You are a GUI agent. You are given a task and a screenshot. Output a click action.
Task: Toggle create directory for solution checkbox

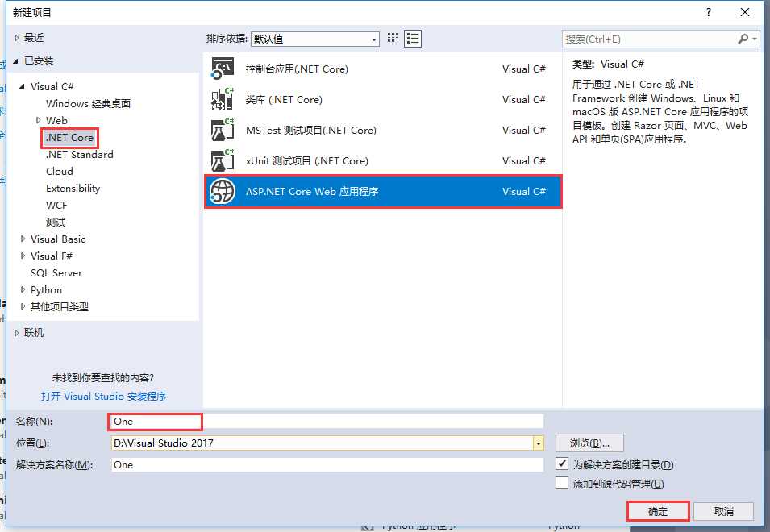(562, 463)
